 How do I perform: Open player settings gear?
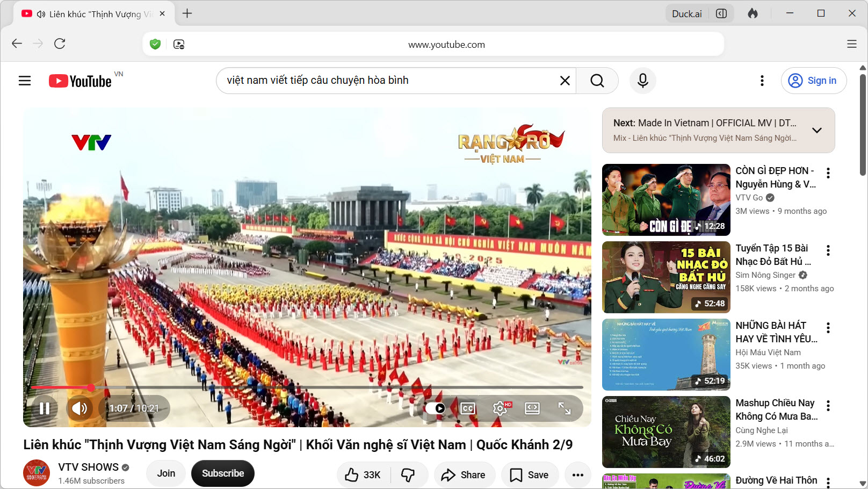click(x=501, y=408)
